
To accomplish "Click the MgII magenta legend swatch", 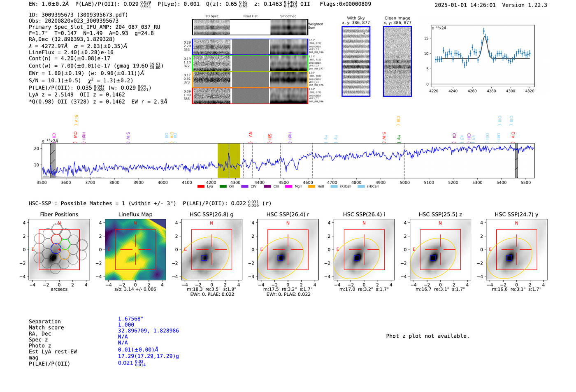I will (289, 186).
